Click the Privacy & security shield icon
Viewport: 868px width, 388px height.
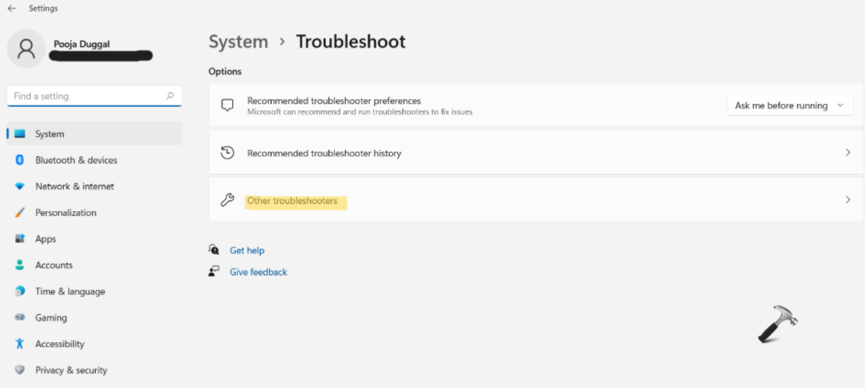(20, 370)
